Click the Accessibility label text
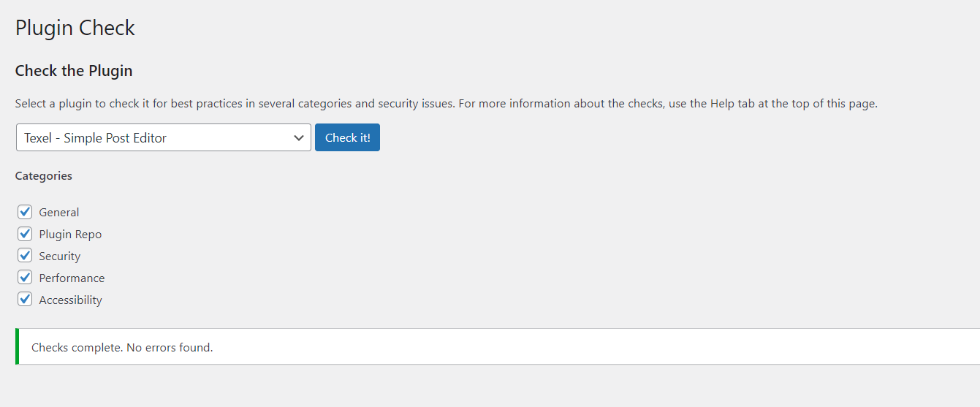The width and height of the screenshot is (980, 407). click(70, 300)
